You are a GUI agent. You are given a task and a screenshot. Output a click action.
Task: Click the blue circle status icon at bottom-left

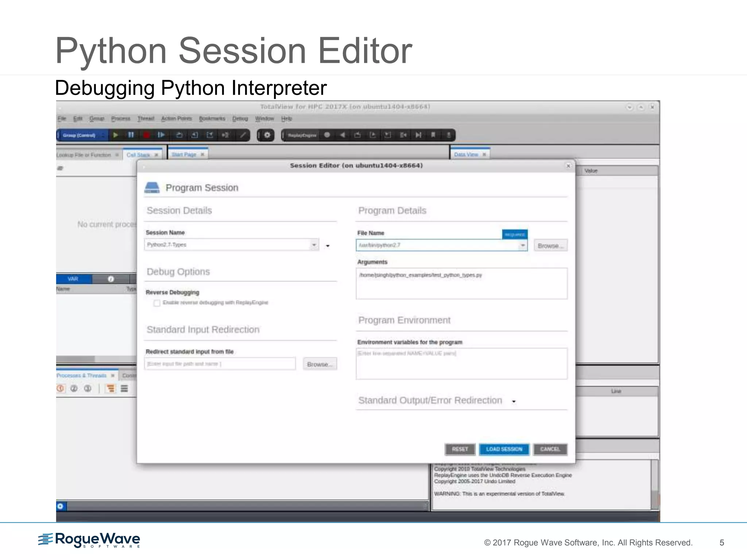pyautogui.click(x=60, y=506)
